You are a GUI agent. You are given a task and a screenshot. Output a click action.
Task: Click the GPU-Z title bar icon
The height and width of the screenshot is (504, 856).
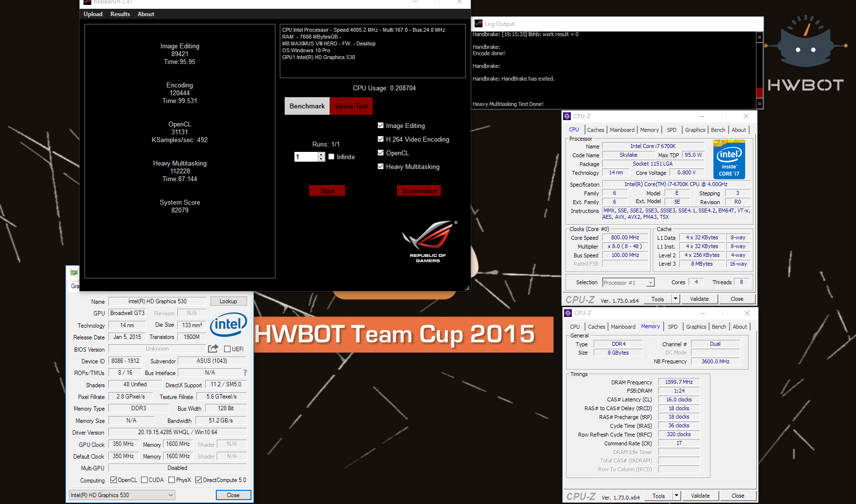[x=74, y=273]
